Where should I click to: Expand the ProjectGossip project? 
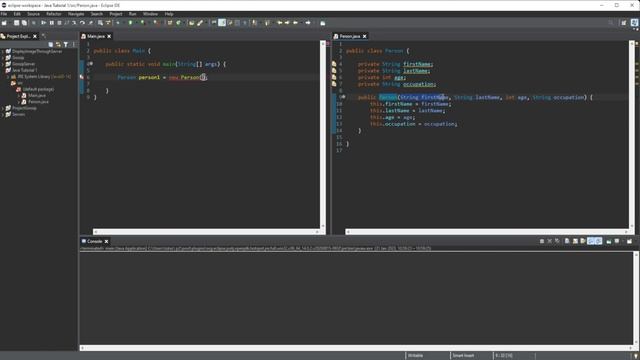pyautogui.click(x=3, y=108)
